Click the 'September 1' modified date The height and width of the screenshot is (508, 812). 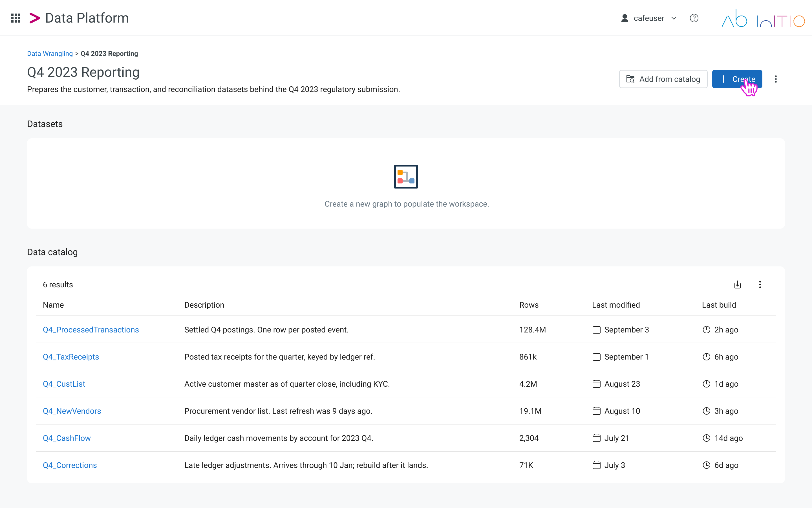pyautogui.click(x=626, y=357)
